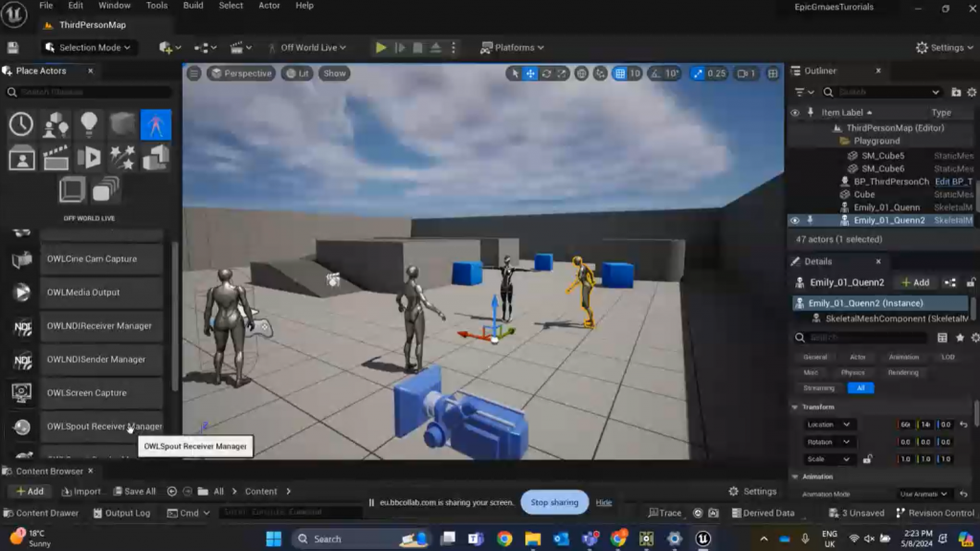Collapse the Transform section
This screenshot has height=551, width=980.
795,408
